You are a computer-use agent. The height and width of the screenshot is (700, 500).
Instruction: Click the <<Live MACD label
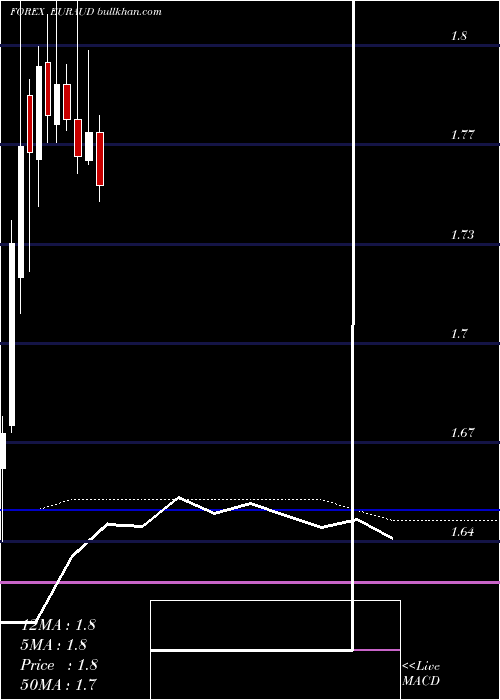click(421, 674)
